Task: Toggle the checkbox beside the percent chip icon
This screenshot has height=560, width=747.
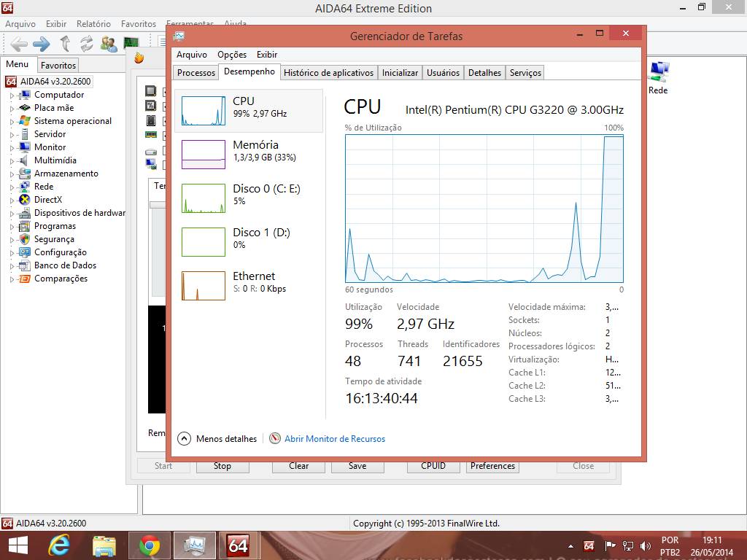Action: point(165,106)
